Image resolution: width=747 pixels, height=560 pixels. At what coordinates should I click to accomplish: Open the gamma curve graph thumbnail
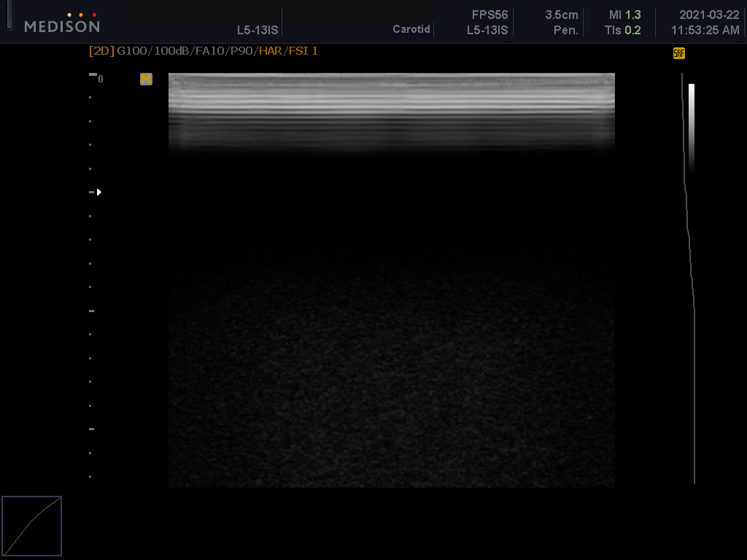[31, 526]
